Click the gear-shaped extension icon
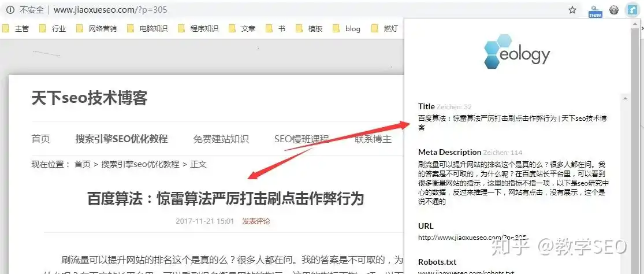Screen dimensions: 644x274 [613, 10]
